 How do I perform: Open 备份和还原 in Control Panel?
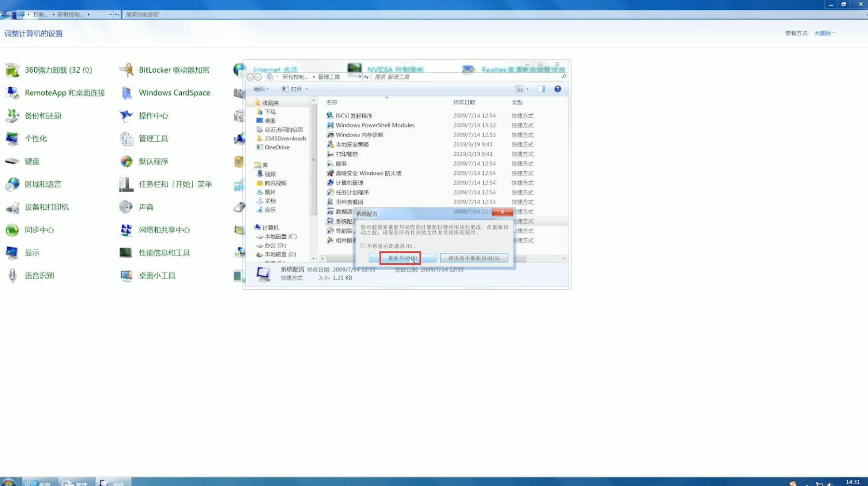33,115
